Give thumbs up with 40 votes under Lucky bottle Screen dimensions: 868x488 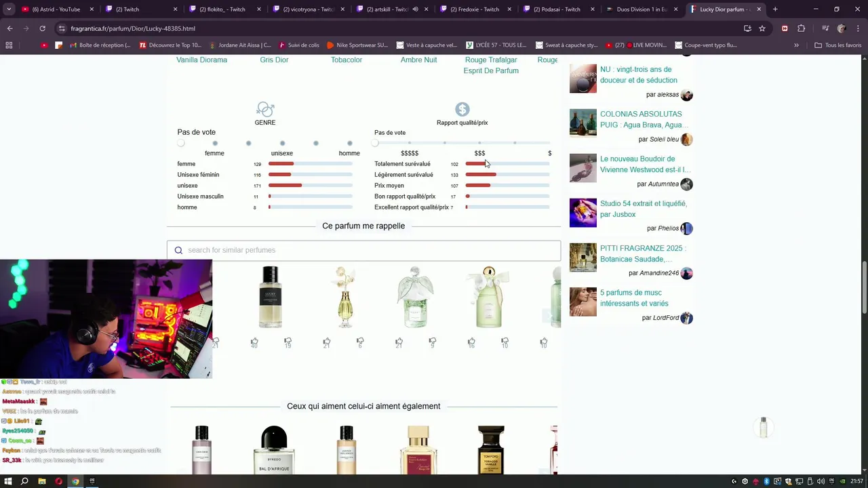[x=254, y=342]
